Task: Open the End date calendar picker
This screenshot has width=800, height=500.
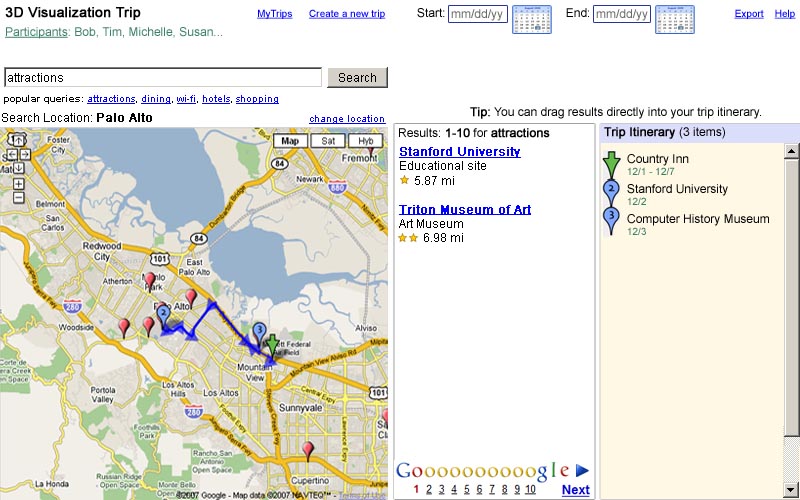Action: point(674,19)
